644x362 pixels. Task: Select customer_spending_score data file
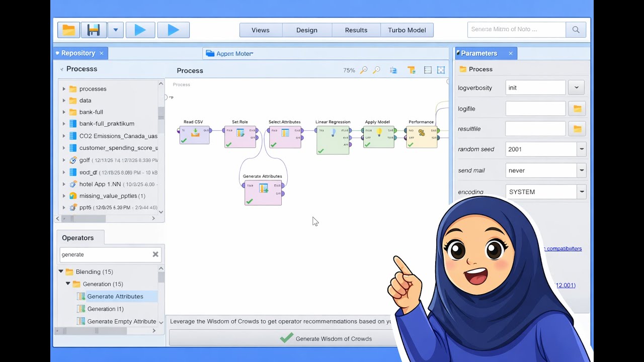tap(113, 148)
